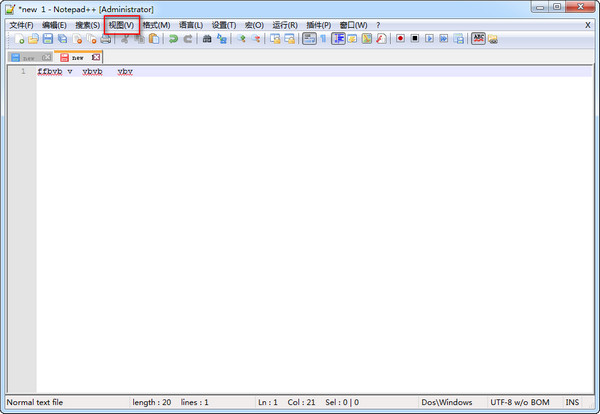Click the Paste clipboard icon

click(x=154, y=39)
